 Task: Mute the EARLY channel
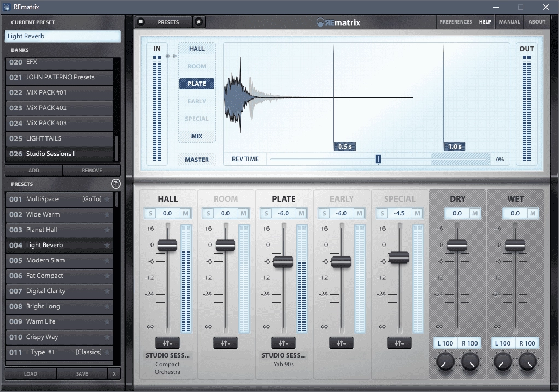(x=359, y=213)
